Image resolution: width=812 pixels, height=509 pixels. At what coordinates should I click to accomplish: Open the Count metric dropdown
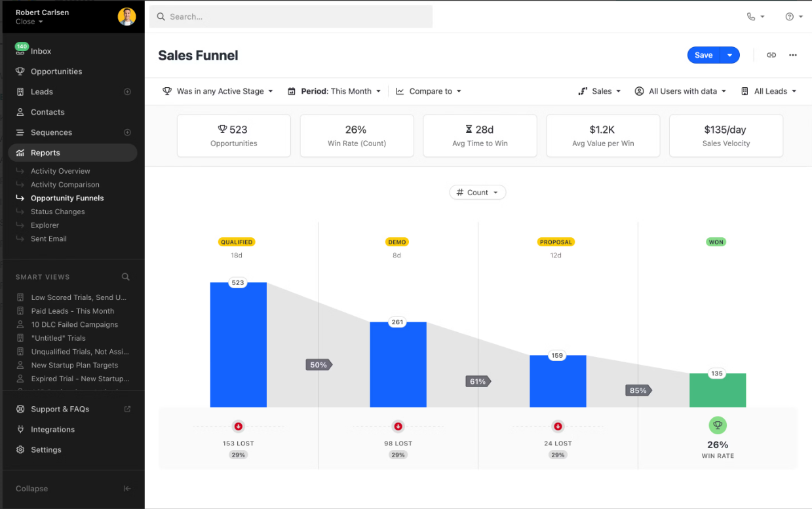click(478, 193)
